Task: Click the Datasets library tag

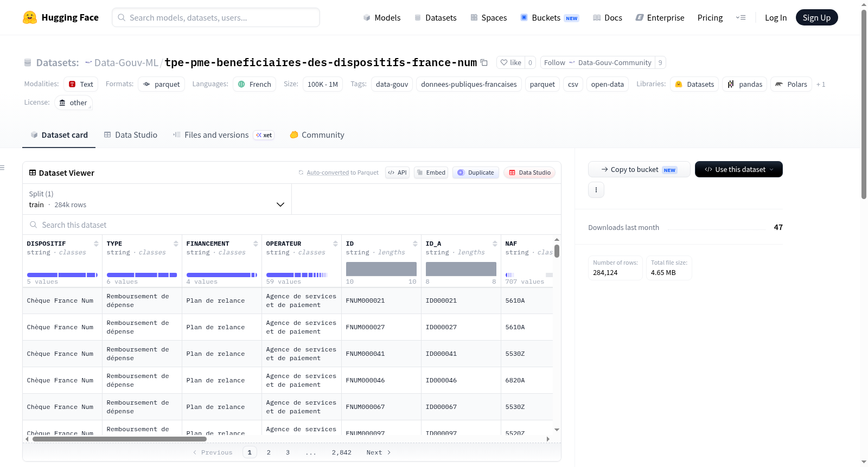Action: point(694,84)
